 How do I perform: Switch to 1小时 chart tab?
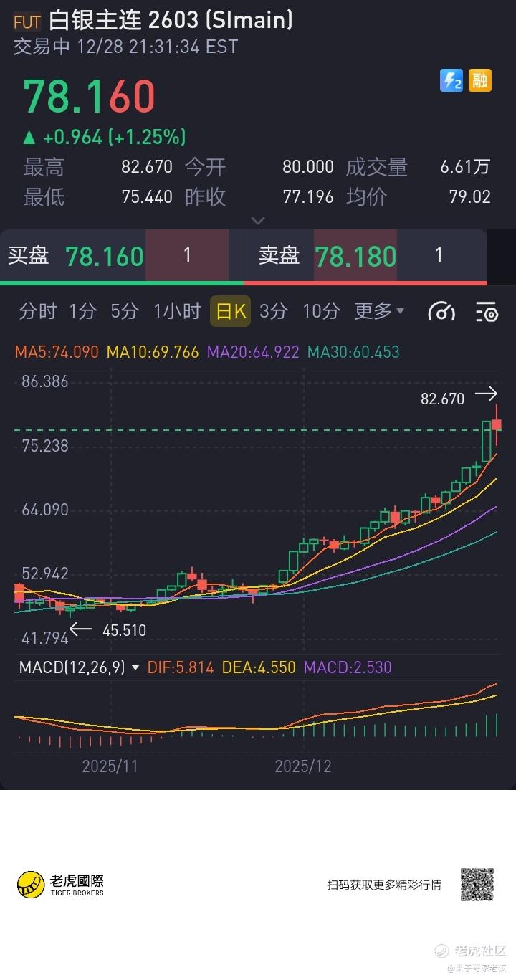[176, 311]
